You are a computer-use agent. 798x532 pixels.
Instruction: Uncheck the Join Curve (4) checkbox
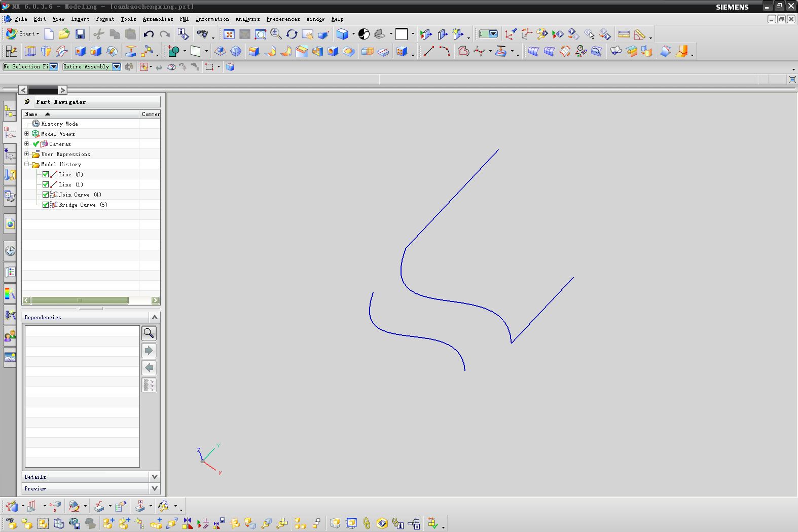click(46, 195)
